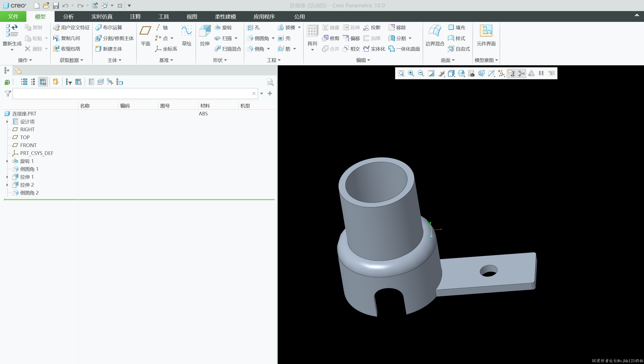Click the 样式 surface button
The width and height of the screenshot is (644, 364).
457,38
